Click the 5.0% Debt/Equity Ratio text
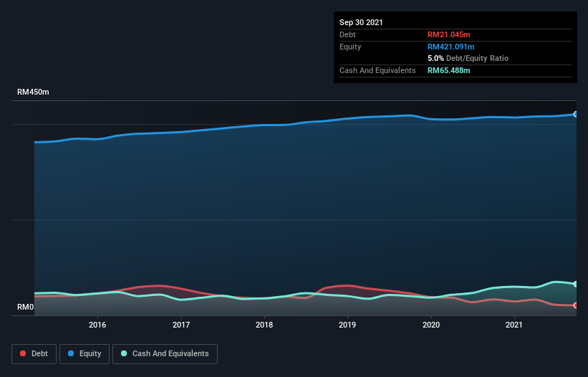The image size is (588, 377). point(468,58)
